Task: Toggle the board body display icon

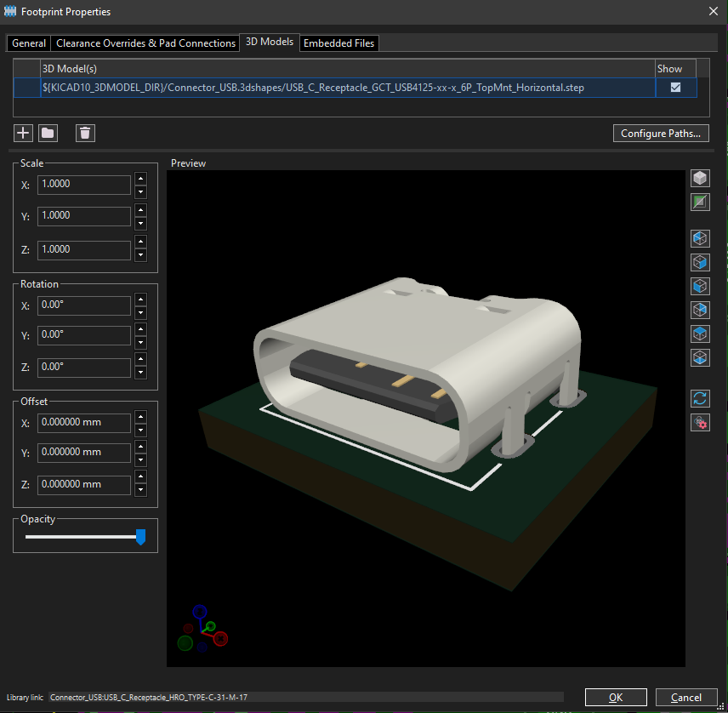Action: [700, 202]
